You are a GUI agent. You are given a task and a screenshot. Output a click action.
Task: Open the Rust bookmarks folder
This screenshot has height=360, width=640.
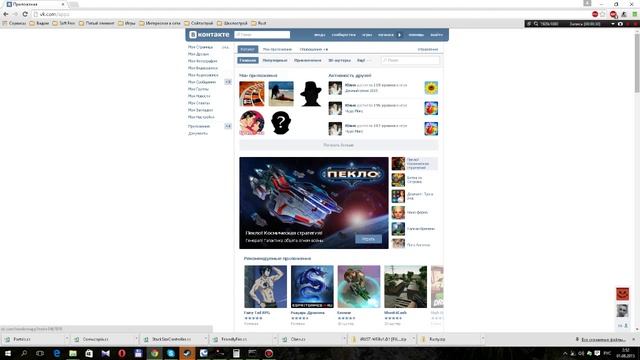[x=259, y=23]
